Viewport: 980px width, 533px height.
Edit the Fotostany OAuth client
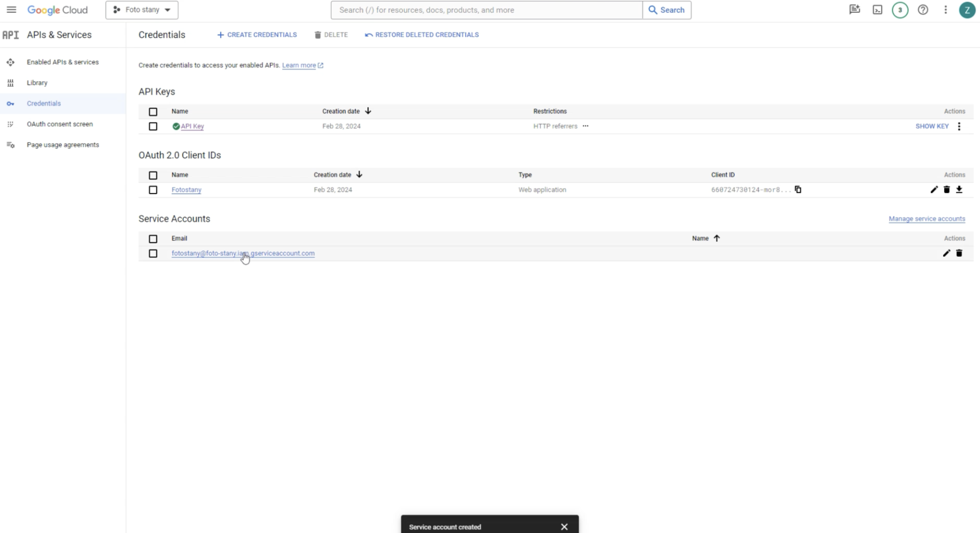[934, 189]
